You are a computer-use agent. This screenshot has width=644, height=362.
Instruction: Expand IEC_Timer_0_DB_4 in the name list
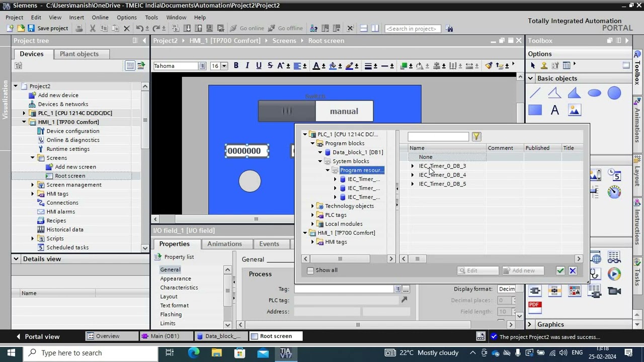413,175
